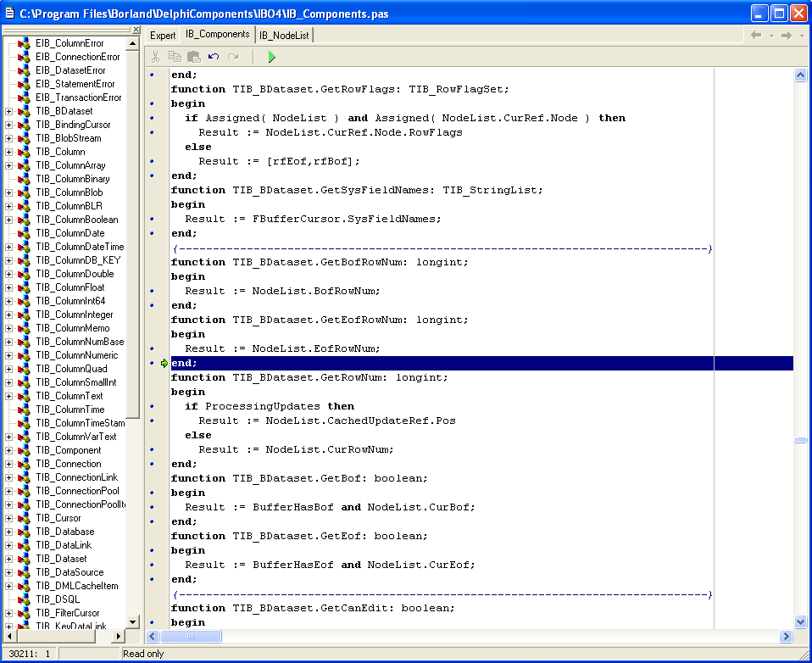
Task: Click the TIB_Cursor class icon
Action: point(24,518)
